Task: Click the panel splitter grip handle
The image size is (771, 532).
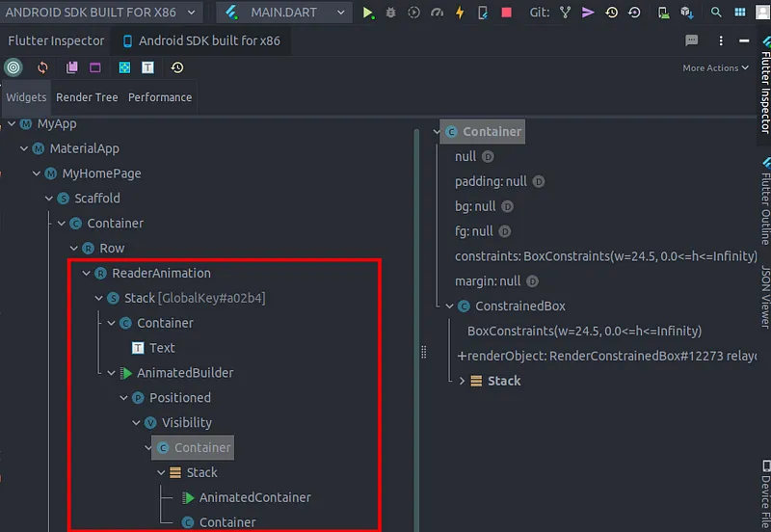Action: tap(424, 352)
